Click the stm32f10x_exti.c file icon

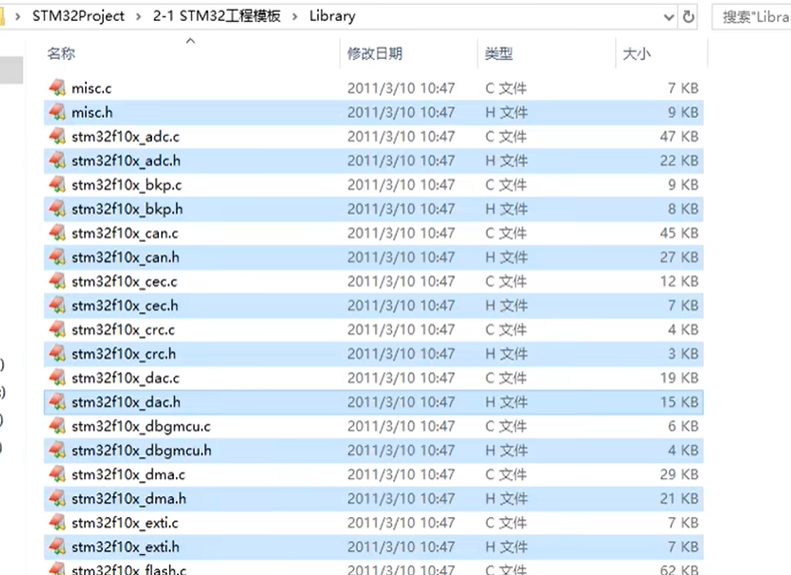click(58, 523)
